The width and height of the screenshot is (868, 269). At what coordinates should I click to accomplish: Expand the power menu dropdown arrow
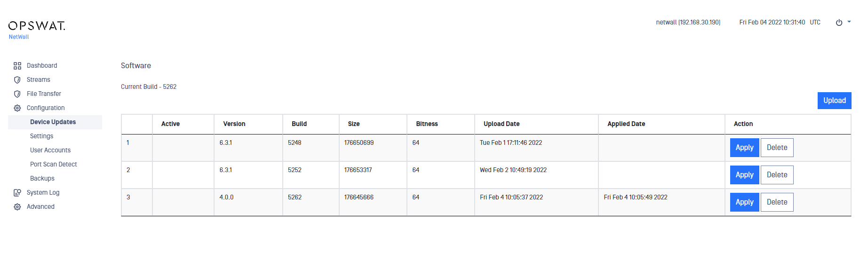[849, 22]
